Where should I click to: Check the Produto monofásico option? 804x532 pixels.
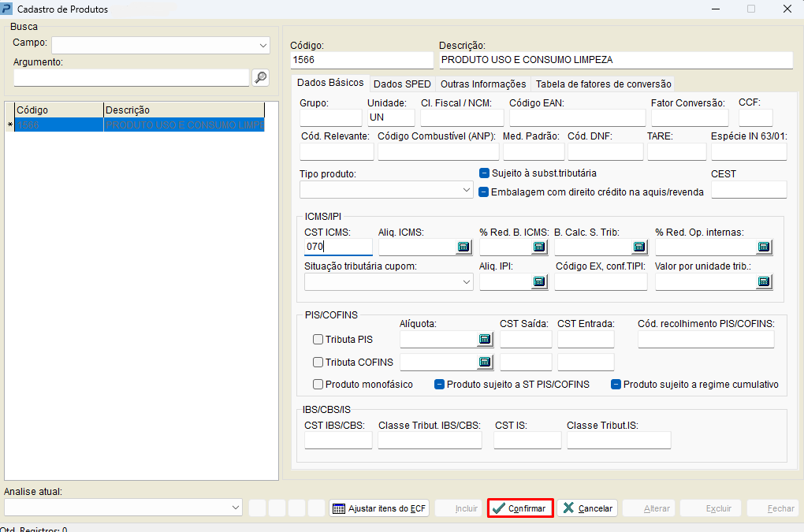[x=318, y=385]
